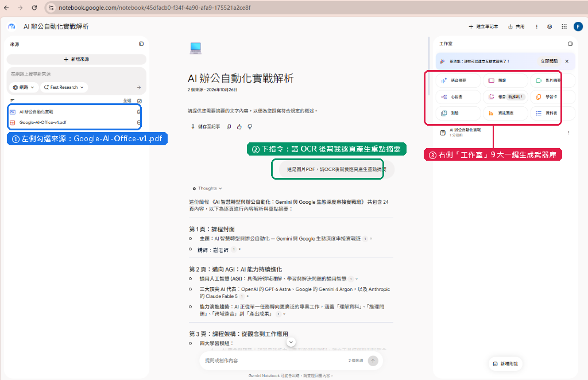The width and height of the screenshot is (588, 380).
Task: Open the three-dot more menu in the header
Action: pyautogui.click(x=537, y=26)
